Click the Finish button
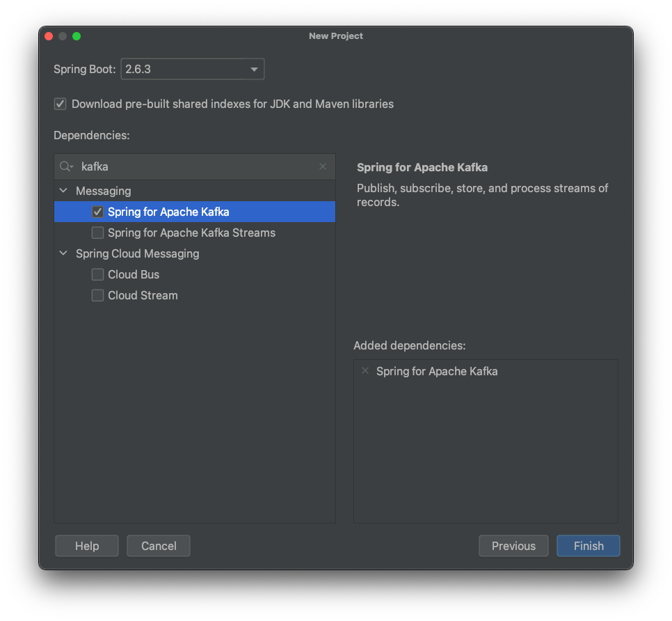This screenshot has height=621, width=672. (588, 546)
